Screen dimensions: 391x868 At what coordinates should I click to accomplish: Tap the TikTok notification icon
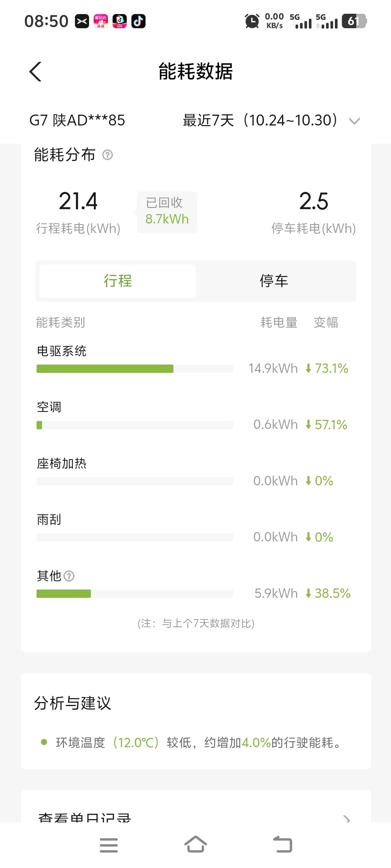pyautogui.click(x=138, y=21)
